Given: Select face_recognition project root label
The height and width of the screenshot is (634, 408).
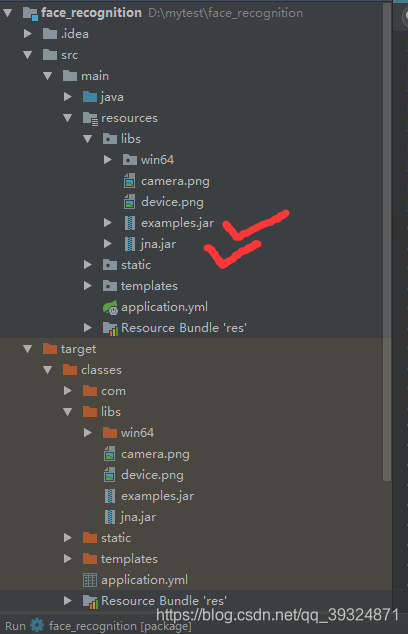Looking at the screenshot, I should (91, 13).
